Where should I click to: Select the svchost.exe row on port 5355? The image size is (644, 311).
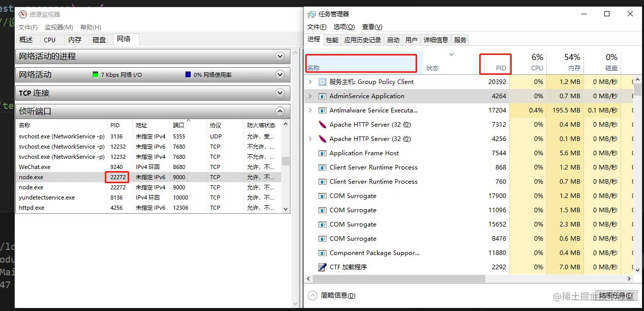point(148,136)
